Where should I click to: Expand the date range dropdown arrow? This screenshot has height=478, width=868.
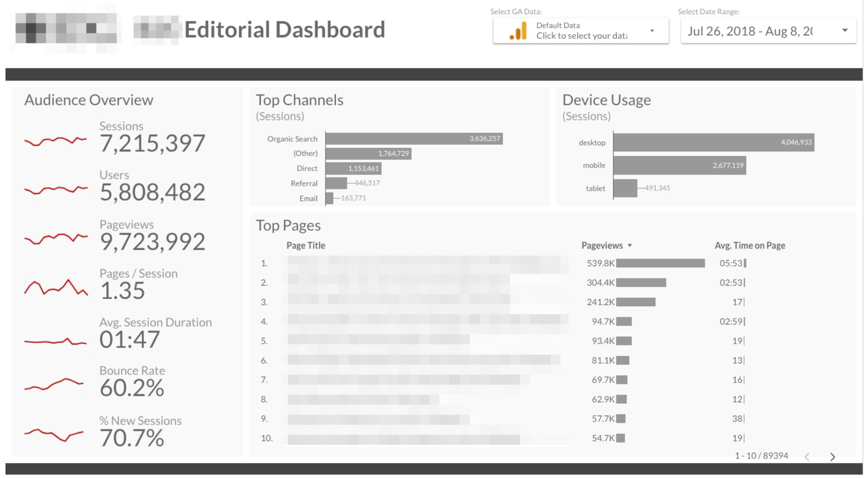[845, 31]
